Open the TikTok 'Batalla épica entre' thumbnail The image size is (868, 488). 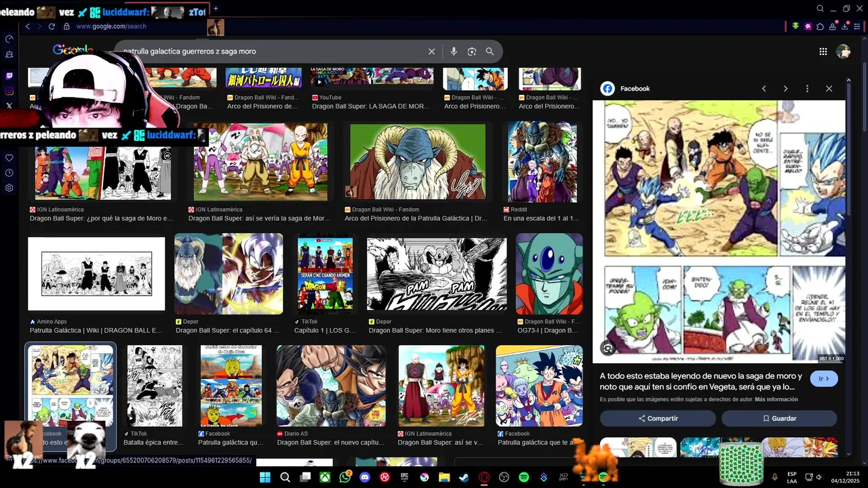click(x=155, y=386)
